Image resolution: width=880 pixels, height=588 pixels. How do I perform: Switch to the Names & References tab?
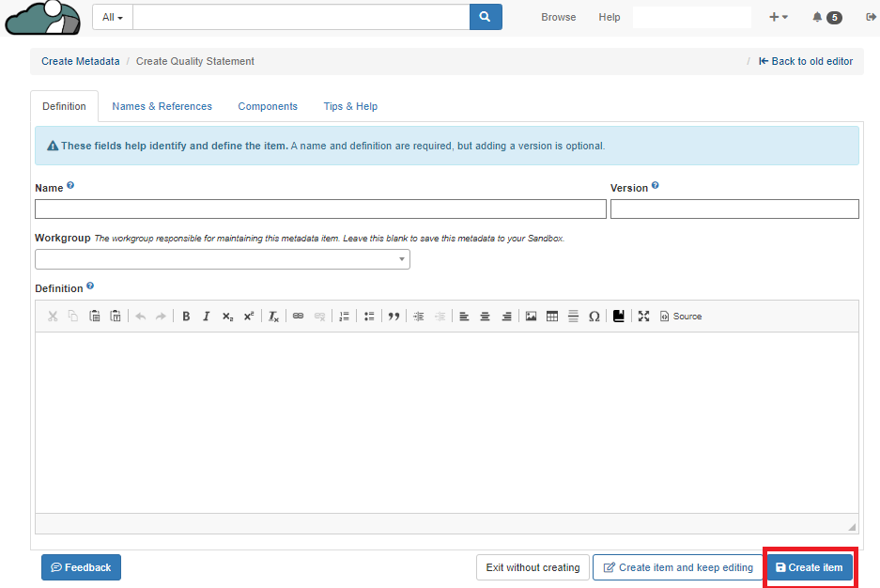pos(162,106)
